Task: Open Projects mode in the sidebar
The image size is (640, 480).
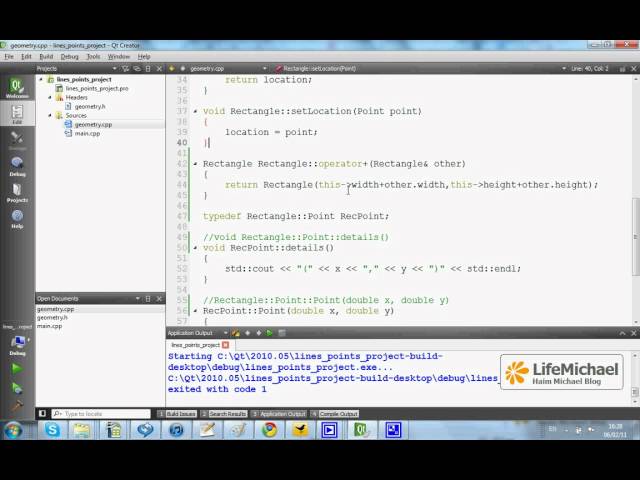Action: 17,193
